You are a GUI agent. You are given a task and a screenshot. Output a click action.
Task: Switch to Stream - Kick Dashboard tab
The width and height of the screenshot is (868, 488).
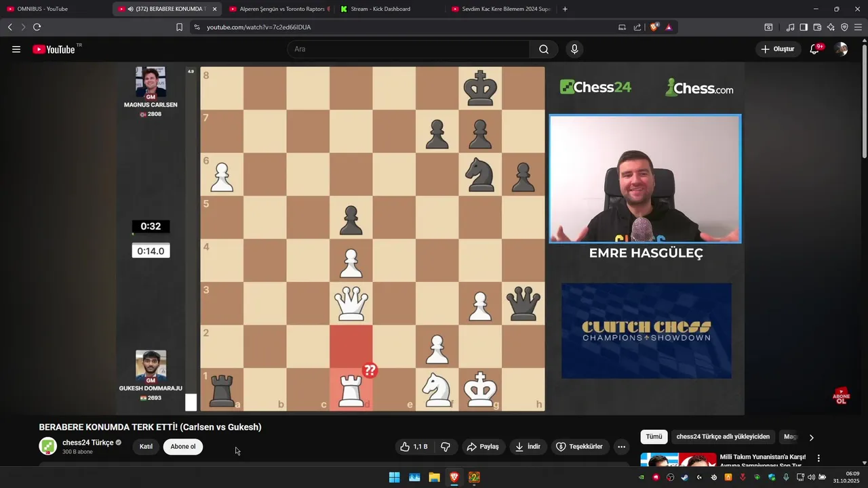(390, 9)
